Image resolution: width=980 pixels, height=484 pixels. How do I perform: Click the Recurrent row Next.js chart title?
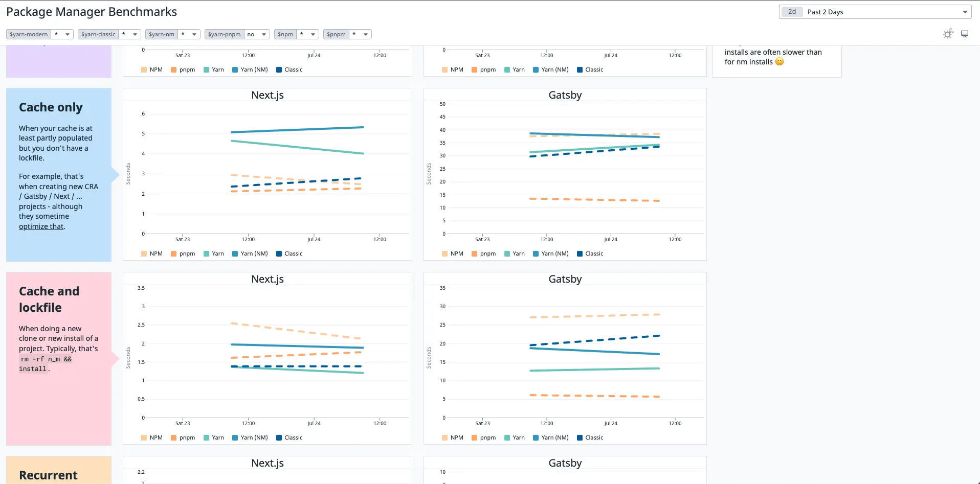pyautogui.click(x=268, y=463)
